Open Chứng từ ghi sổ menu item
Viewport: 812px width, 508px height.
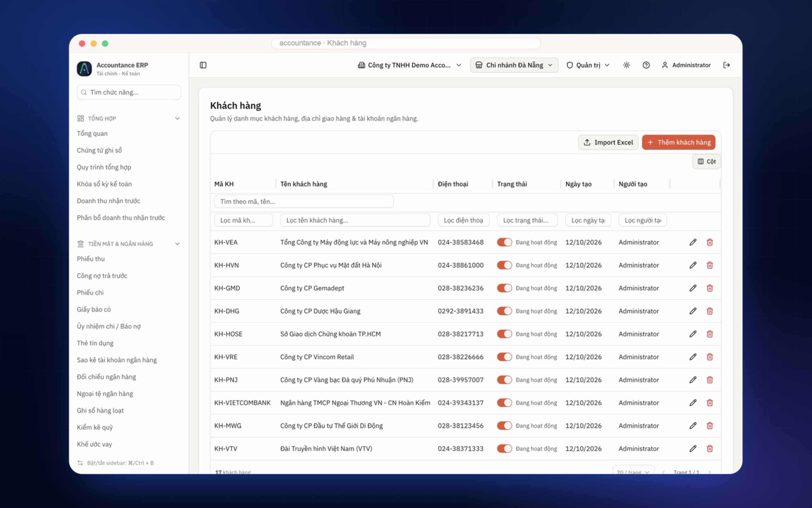(99, 150)
